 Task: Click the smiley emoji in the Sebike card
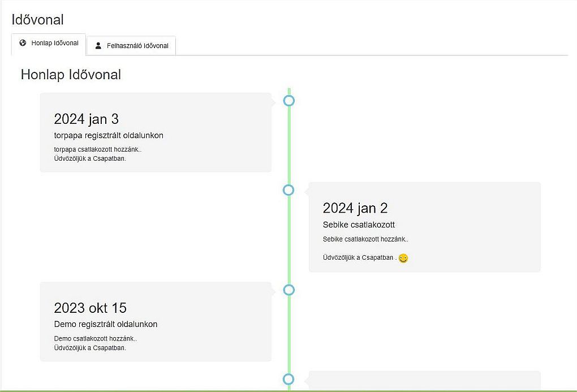coord(403,259)
